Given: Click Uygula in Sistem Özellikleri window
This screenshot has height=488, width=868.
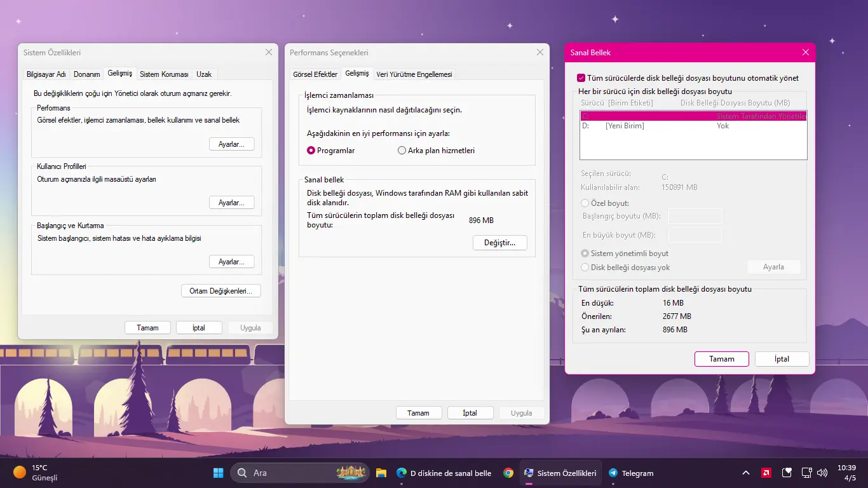Looking at the screenshot, I should pos(250,328).
